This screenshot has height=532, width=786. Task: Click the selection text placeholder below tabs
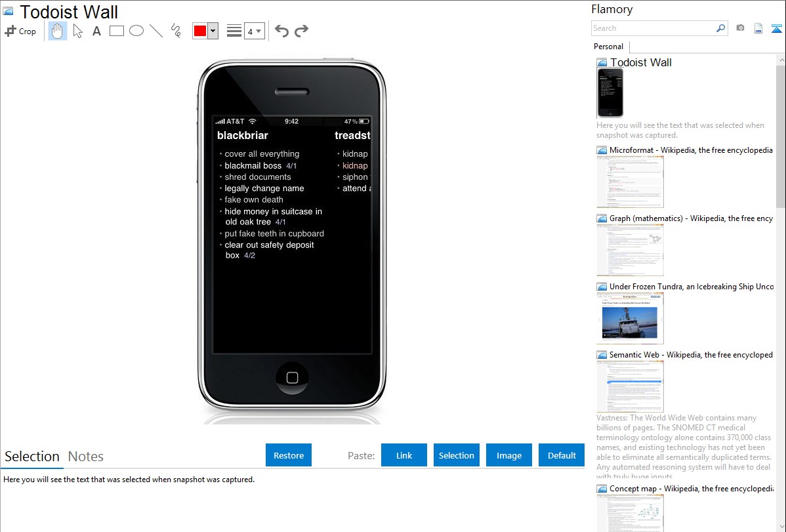pyautogui.click(x=129, y=480)
